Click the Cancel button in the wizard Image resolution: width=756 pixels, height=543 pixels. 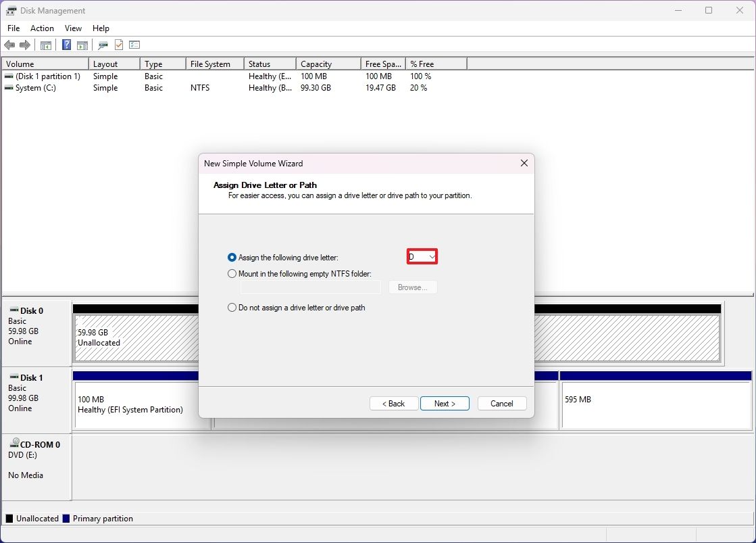tap(502, 403)
